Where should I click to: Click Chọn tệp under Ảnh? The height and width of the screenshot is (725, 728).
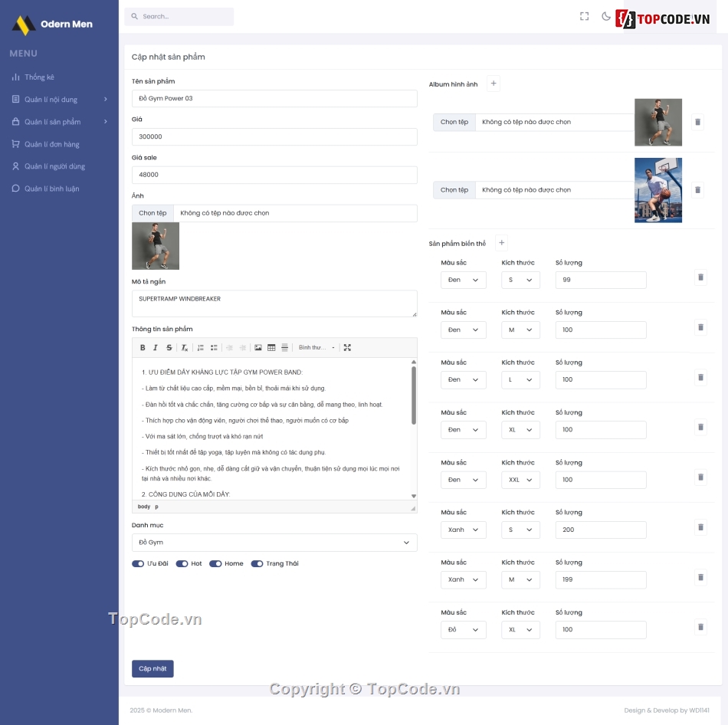152,213
